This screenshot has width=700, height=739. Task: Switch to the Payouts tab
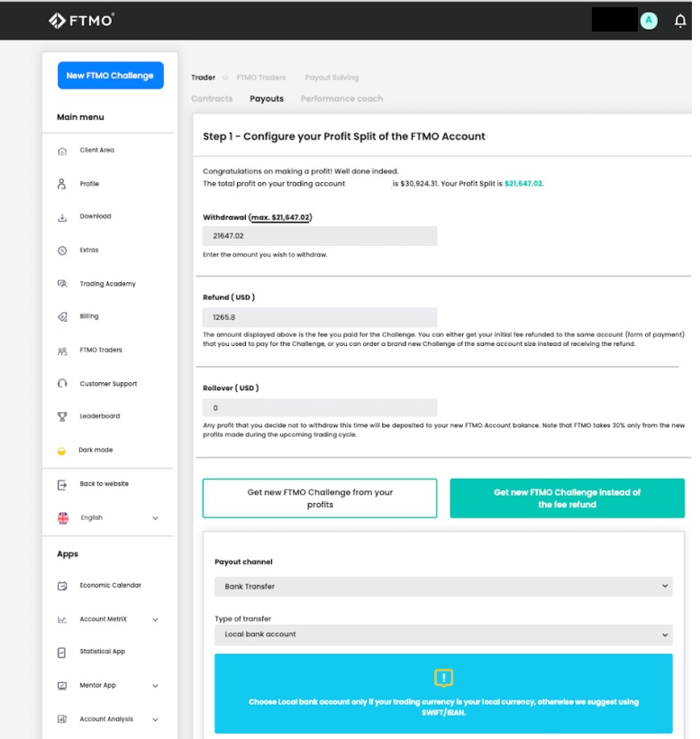coord(267,98)
